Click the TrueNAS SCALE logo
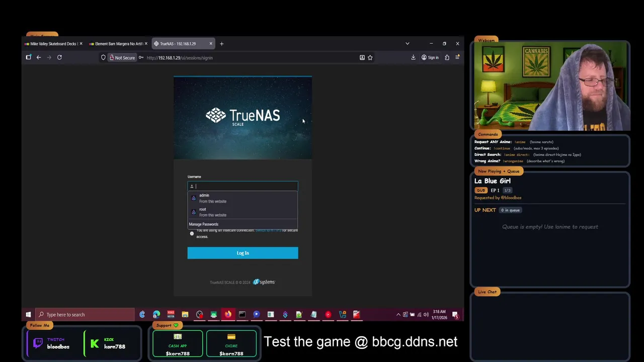Viewport: 644px width, 362px height. point(243,116)
